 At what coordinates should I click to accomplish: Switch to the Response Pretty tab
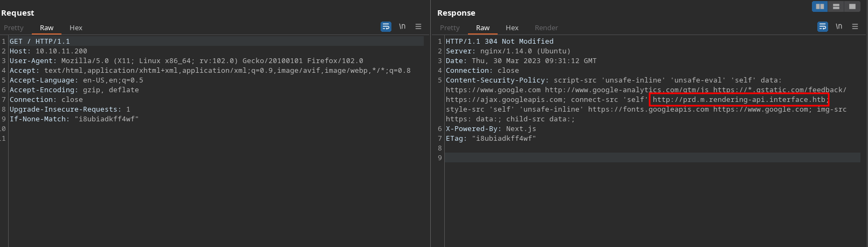point(450,28)
